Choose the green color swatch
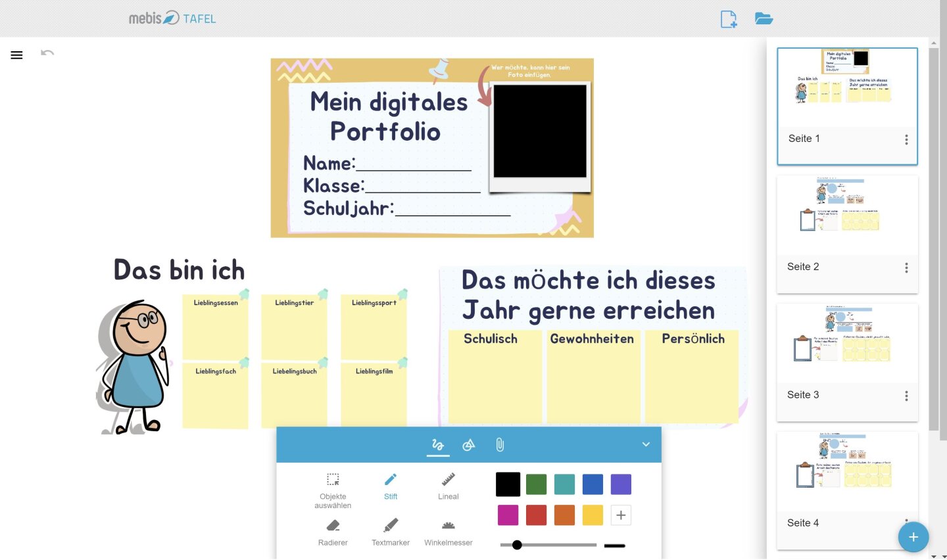The height and width of the screenshot is (560, 947). [537, 484]
